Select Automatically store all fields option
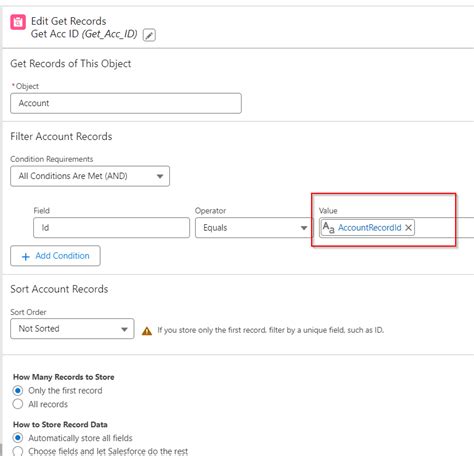 18,438
